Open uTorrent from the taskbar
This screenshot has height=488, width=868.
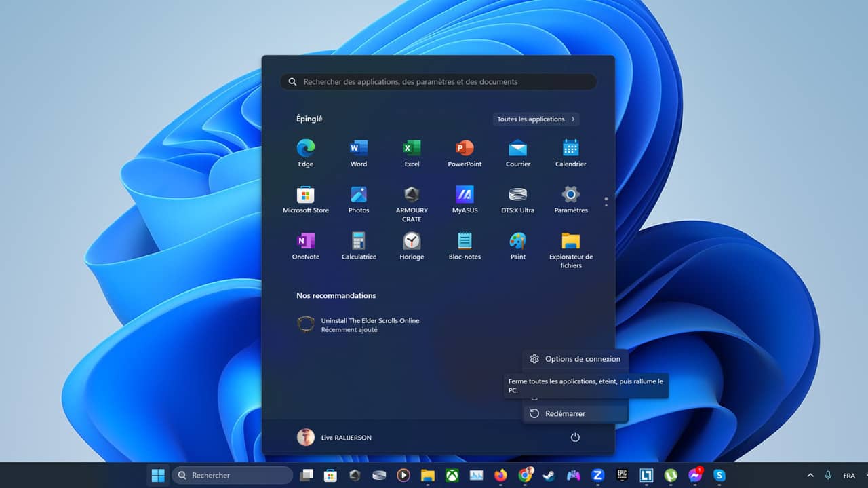click(671, 475)
